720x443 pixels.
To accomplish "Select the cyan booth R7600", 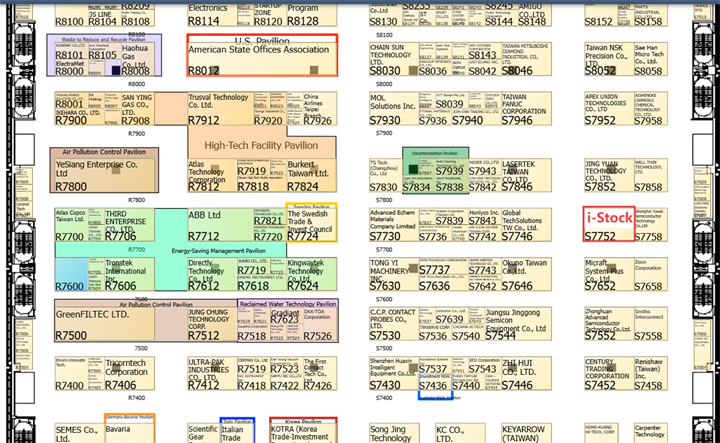I will 70,273.
